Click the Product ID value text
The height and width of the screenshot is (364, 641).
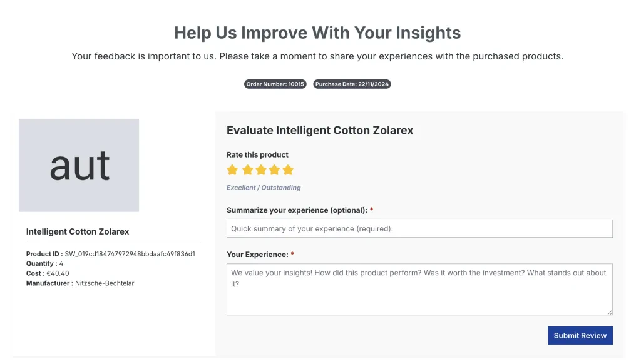pos(130,254)
